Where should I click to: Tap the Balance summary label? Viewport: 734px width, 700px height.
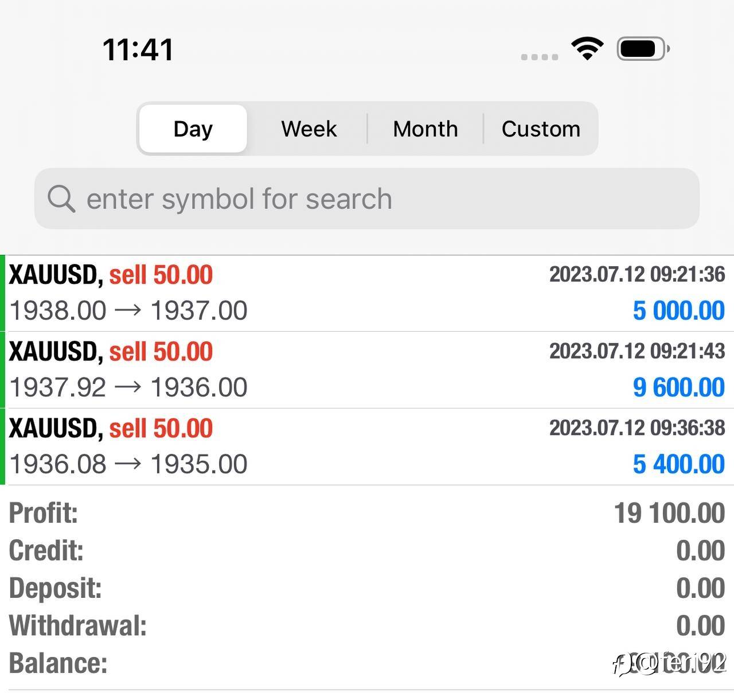(58, 663)
